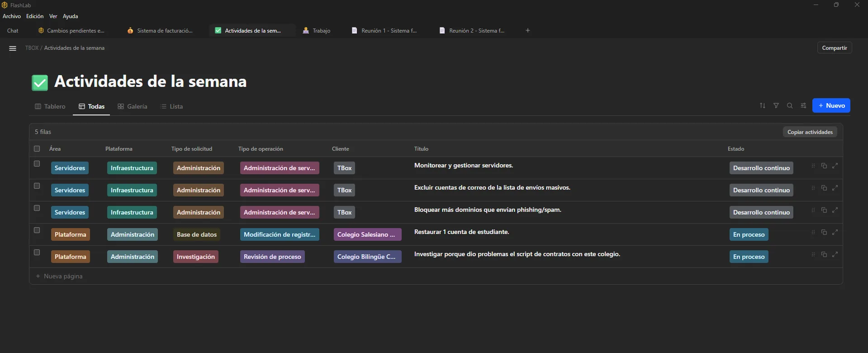Click the Base de datos tag

[x=197, y=234]
